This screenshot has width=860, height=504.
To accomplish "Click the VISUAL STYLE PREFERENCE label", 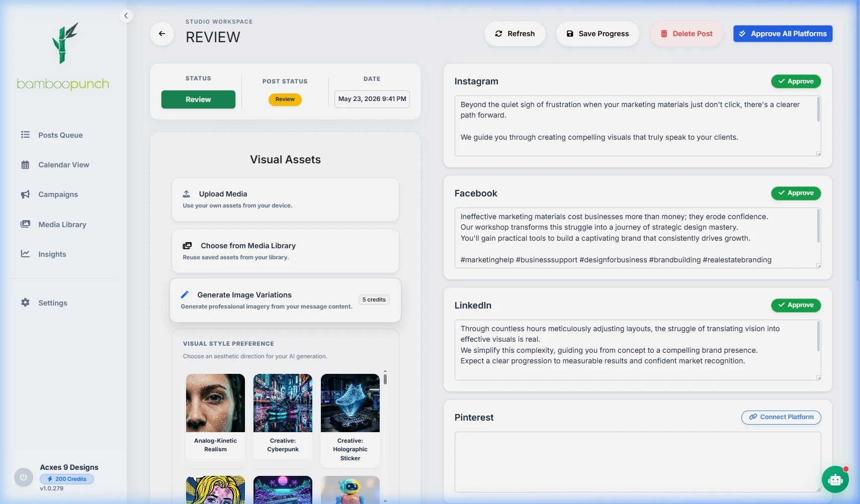I will (228, 344).
